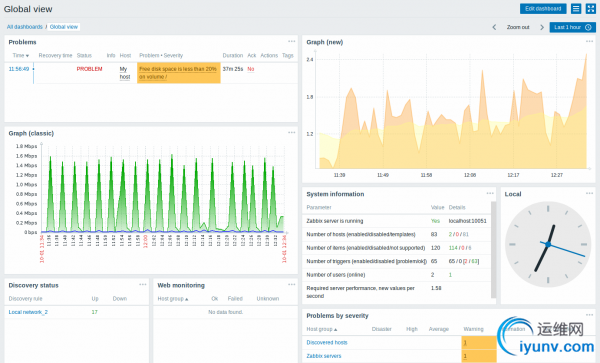This screenshot has height=363, width=600.
Task: Toggle fullscreen kiosk mode icon
Action: click(590, 8)
